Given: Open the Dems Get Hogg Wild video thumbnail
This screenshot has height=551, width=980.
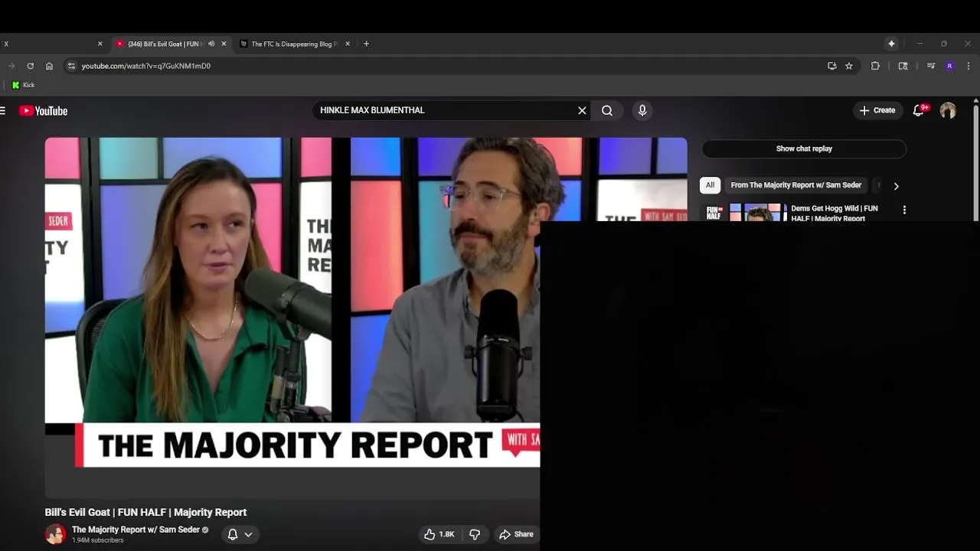Looking at the screenshot, I should click(745, 213).
